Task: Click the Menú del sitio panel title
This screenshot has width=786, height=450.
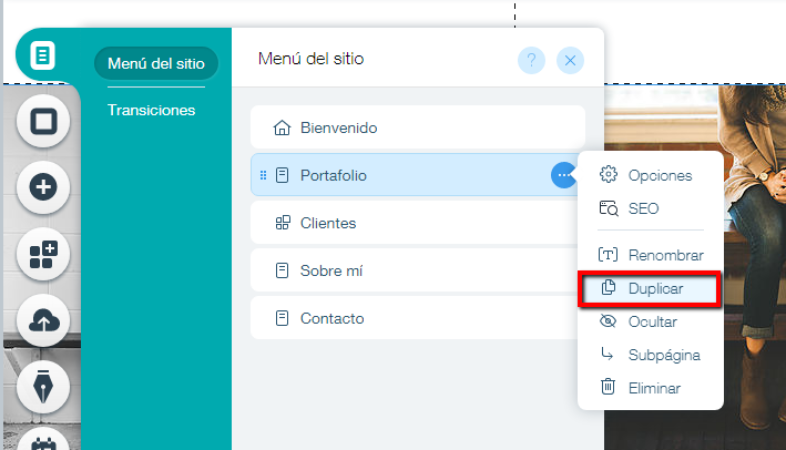Action: point(311,59)
